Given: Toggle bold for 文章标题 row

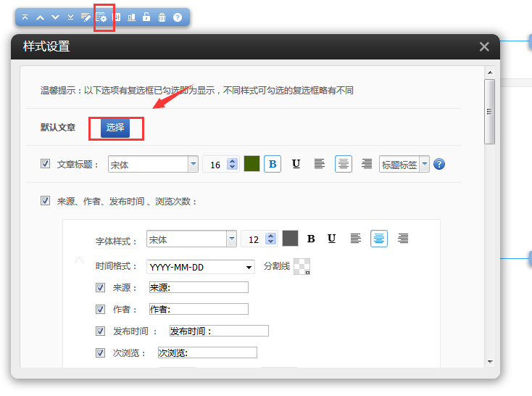Looking at the screenshot, I should 273,164.
